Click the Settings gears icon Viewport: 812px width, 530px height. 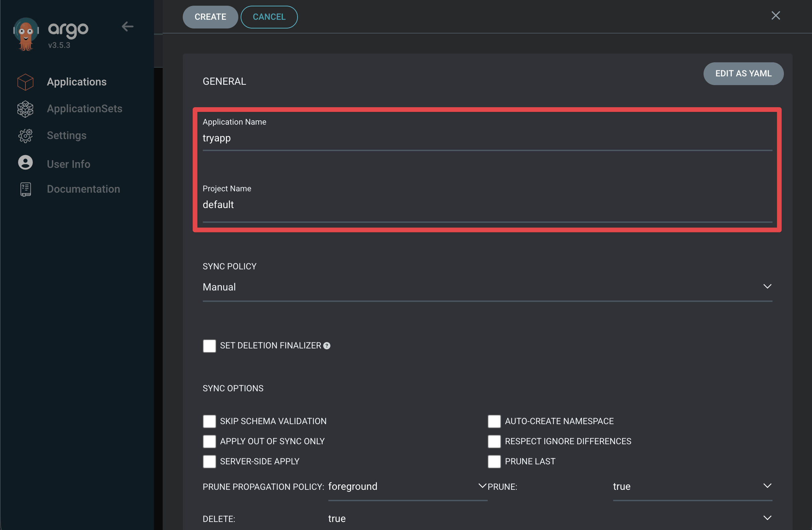point(25,136)
